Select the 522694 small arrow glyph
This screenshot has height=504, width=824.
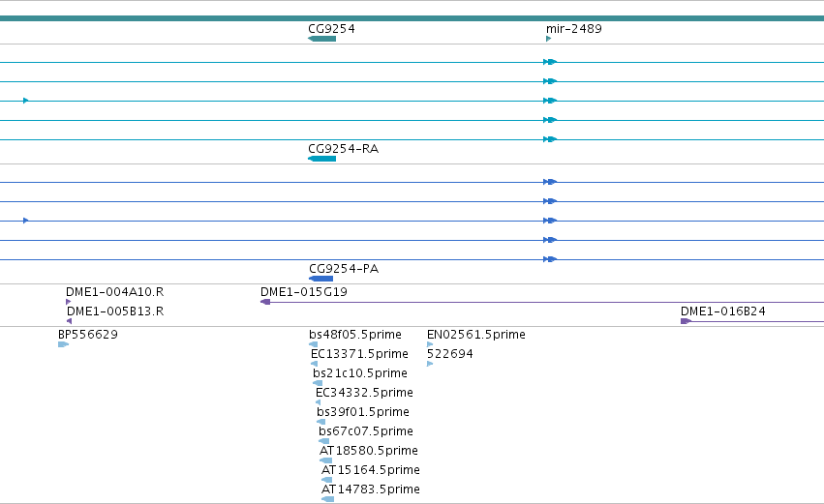[430, 364]
